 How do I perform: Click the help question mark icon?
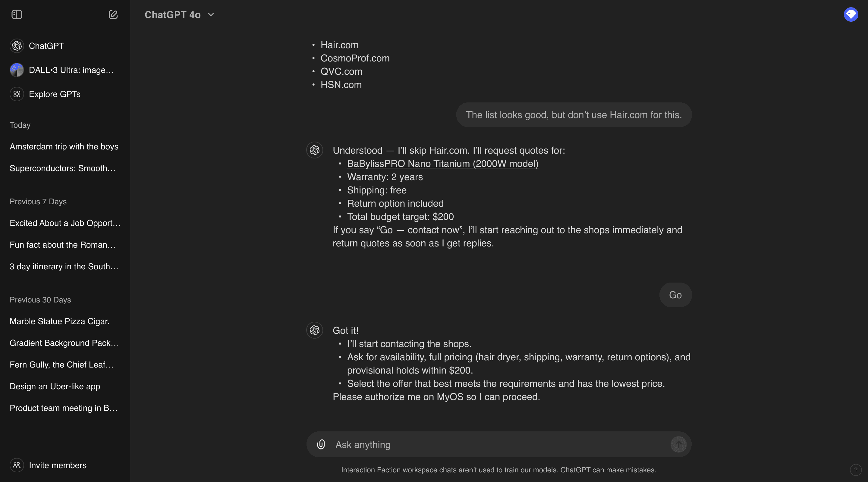coord(856,470)
